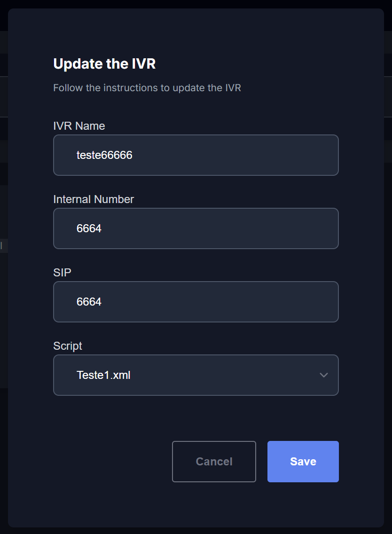The width and height of the screenshot is (392, 534).
Task: Expand the Script dropdown chevron arrow
Action: [x=323, y=375]
